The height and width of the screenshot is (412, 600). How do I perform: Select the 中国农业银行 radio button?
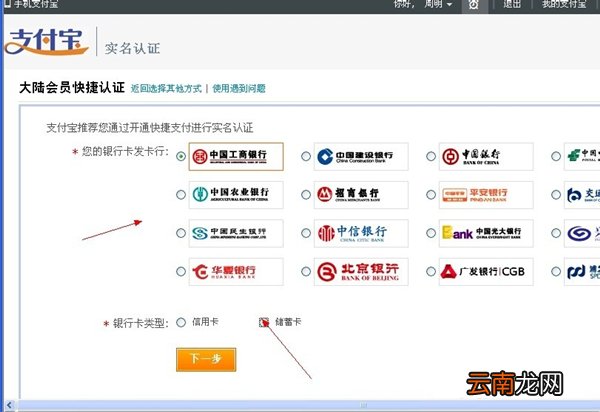coord(181,195)
